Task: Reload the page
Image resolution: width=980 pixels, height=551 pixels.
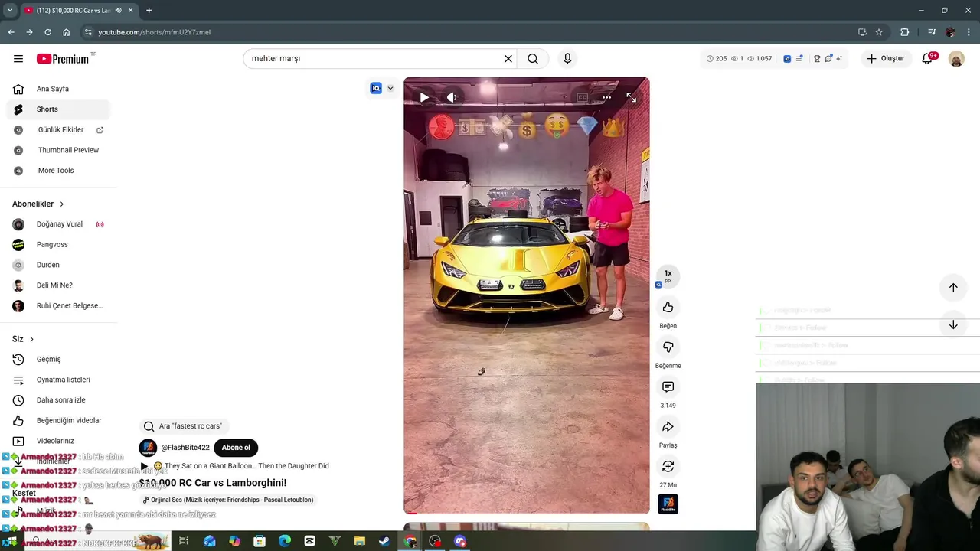Action: tap(47, 32)
